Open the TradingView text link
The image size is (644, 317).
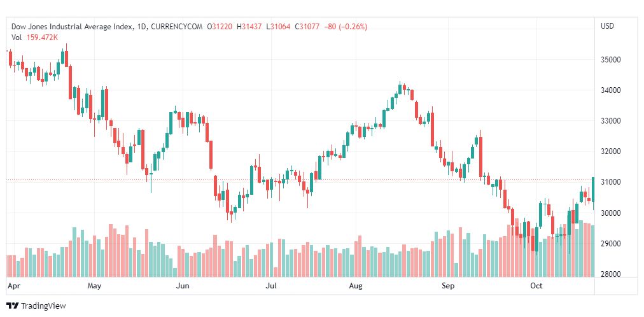pos(43,306)
